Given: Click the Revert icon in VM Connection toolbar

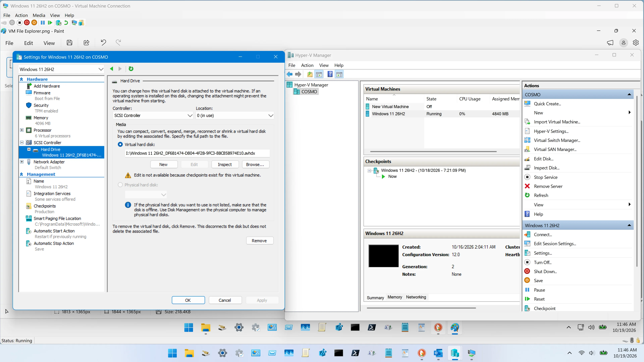Looking at the screenshot, I should 66,23.
